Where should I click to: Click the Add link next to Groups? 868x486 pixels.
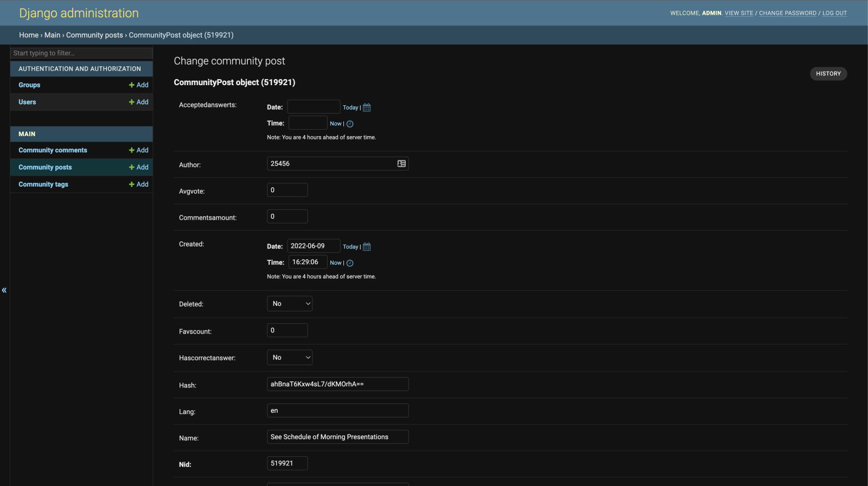(139, 85)
